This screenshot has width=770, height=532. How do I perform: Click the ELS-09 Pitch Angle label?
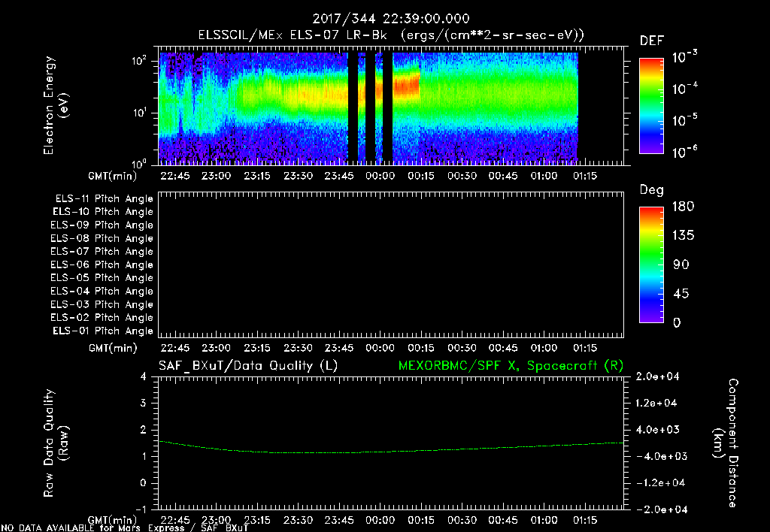(x=102, y=225)
